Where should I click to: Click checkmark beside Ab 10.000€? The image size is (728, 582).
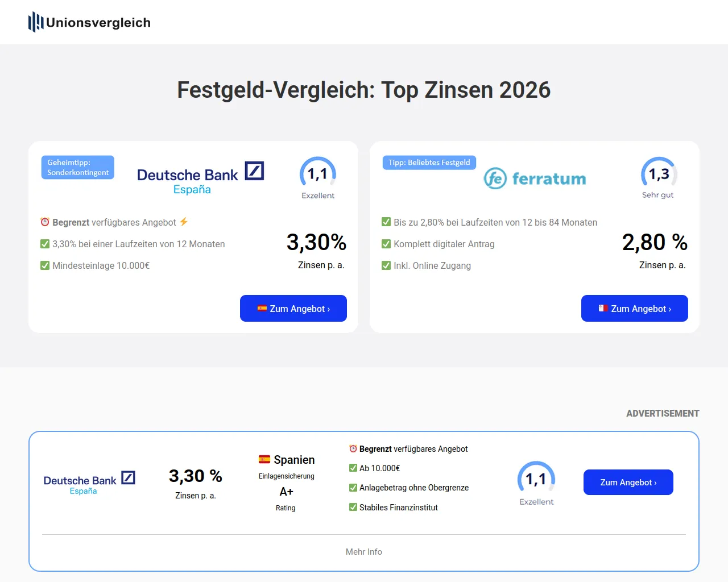[353, 468]
